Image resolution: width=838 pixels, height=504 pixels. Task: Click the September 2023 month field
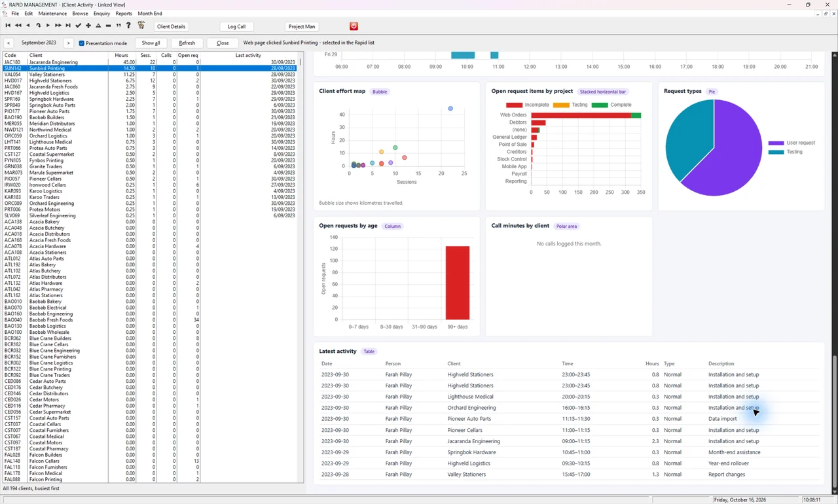tap(39, 43)
